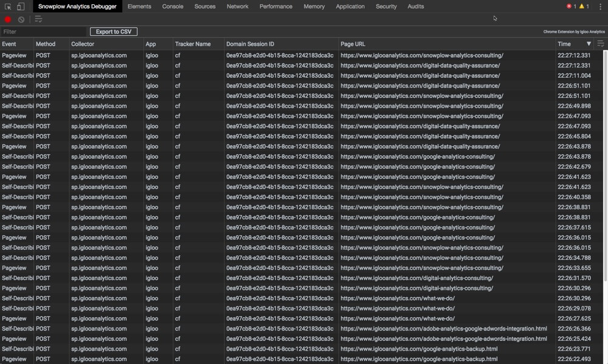Select the Pageview row at 22:27:12.331
Viewport: 608px width, 364px height.
(302, 55)
